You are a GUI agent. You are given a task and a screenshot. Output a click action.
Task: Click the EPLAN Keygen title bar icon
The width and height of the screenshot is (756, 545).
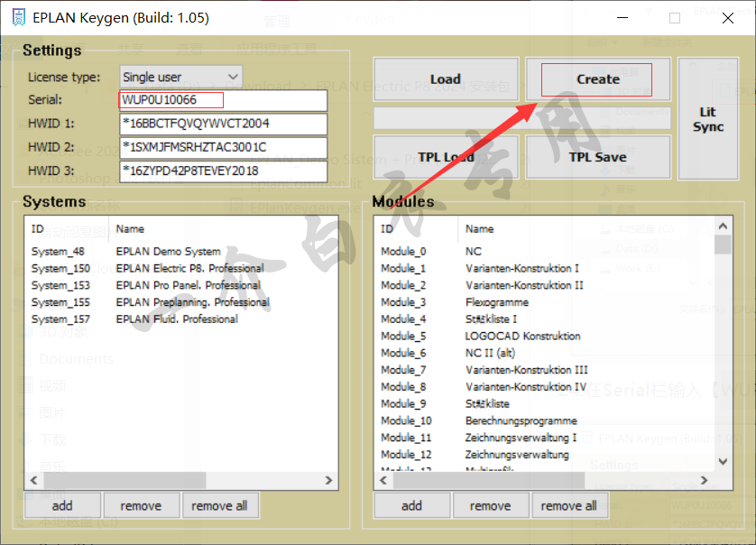(19, 18)
